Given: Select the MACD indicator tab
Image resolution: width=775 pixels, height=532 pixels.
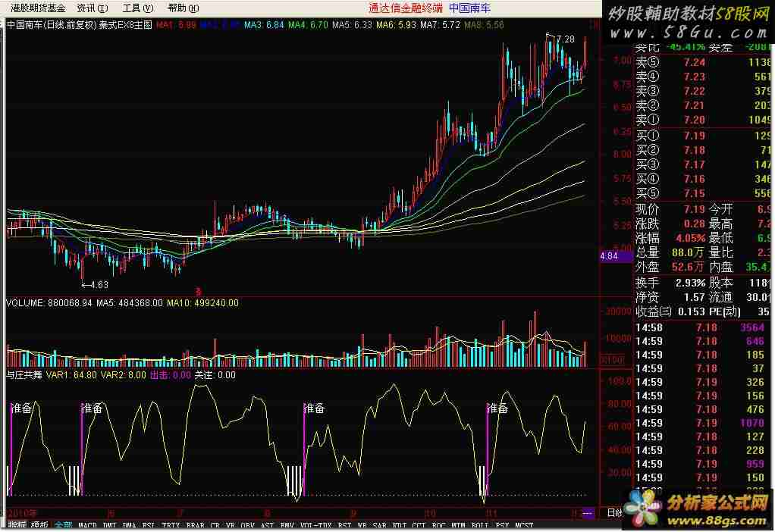Looking at the screenshot, I should [87, 526].
